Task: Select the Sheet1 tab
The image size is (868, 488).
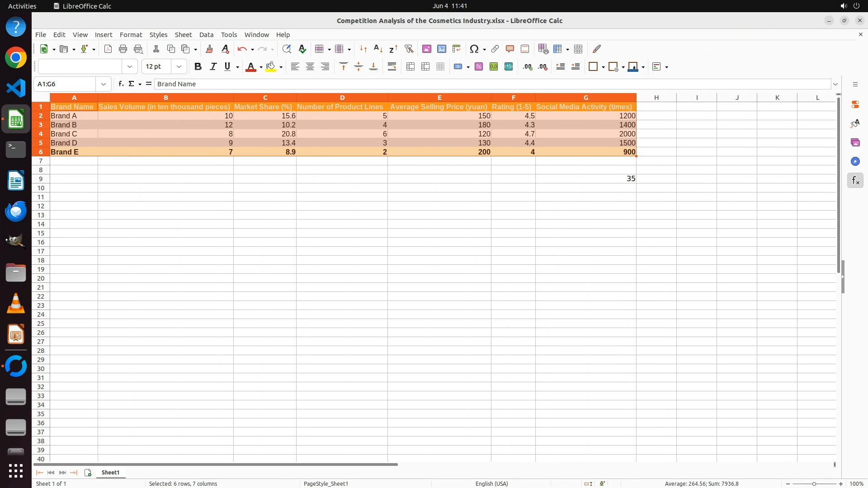Action: [x=110, y=473]
